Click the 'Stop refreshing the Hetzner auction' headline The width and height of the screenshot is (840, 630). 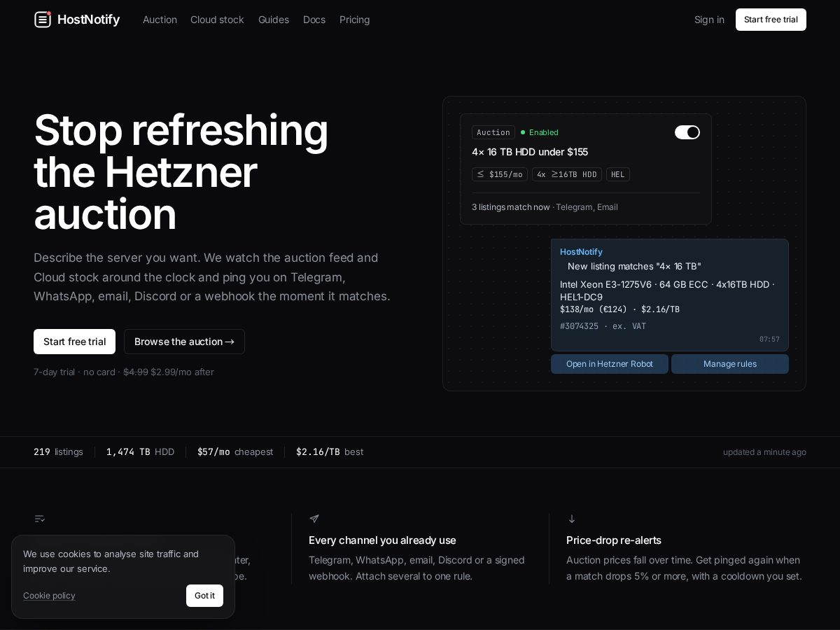coord(181,171)
